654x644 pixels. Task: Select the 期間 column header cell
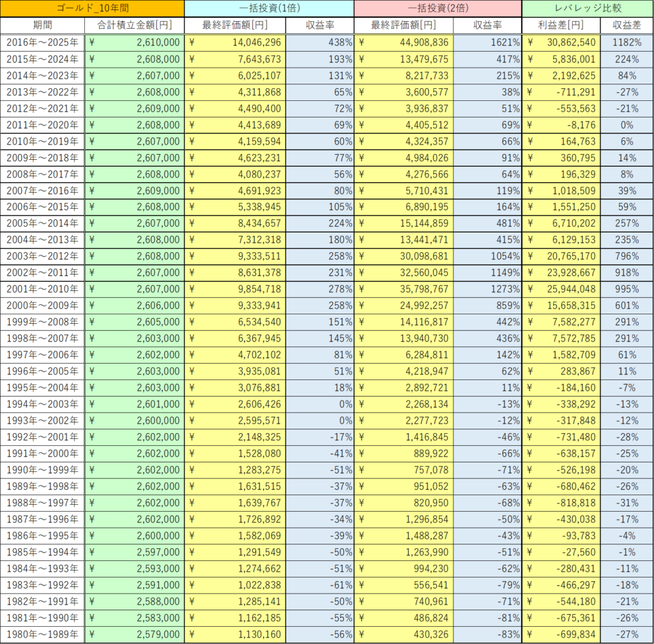coord(43,26)
